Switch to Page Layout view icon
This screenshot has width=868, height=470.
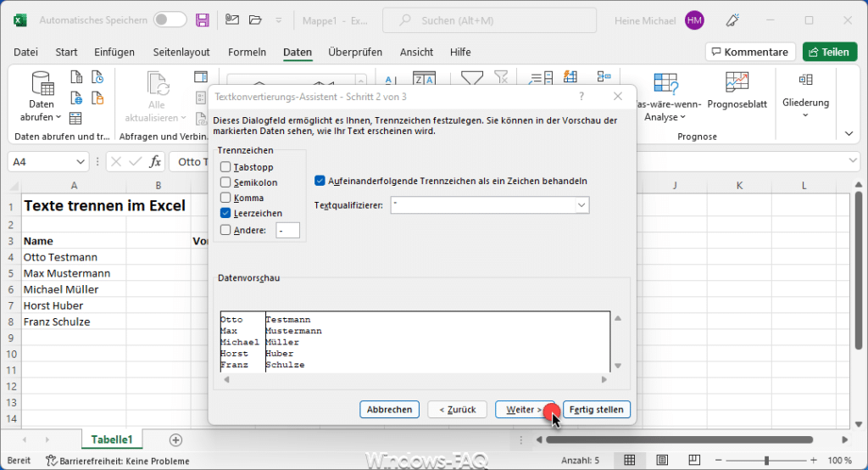point(661,460)
